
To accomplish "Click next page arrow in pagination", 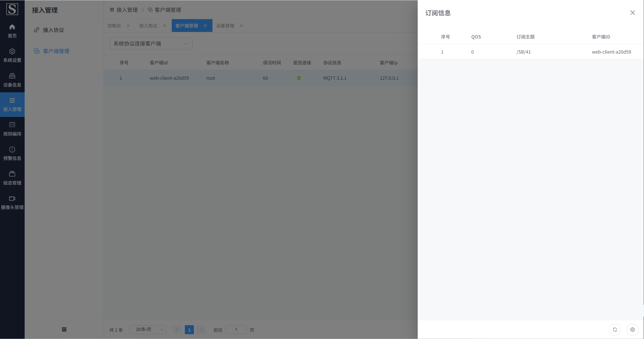I will pyautogui.click(x=201, y=329).
